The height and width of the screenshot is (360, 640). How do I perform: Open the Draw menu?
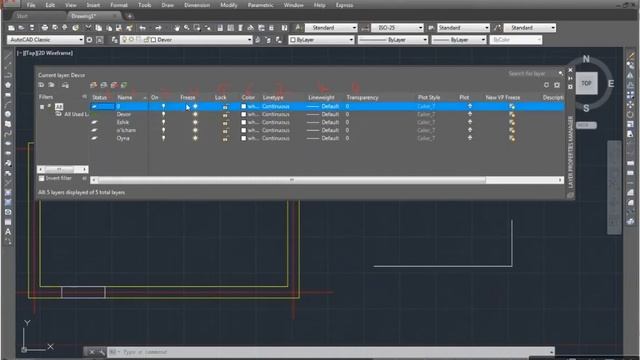click(168, 5)
